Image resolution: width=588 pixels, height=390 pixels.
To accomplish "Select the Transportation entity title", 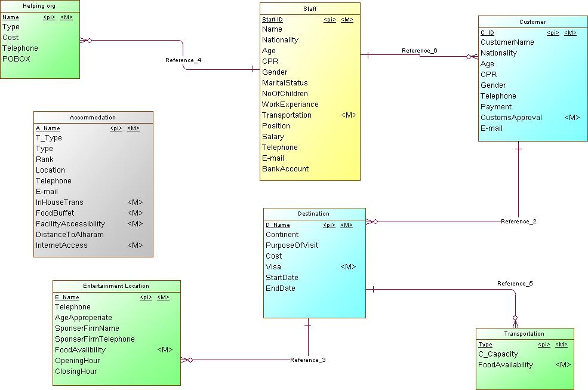I will pyautogui.click(x=524, y=334).
